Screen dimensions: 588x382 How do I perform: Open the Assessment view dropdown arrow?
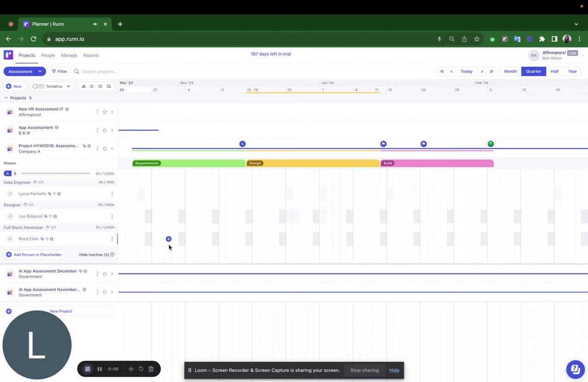(40, 72)
